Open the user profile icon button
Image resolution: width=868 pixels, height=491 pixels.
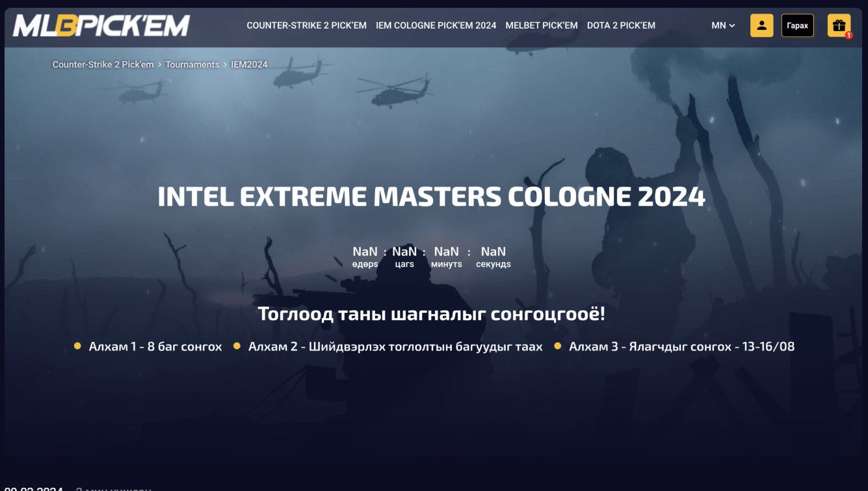coord(761,25)
